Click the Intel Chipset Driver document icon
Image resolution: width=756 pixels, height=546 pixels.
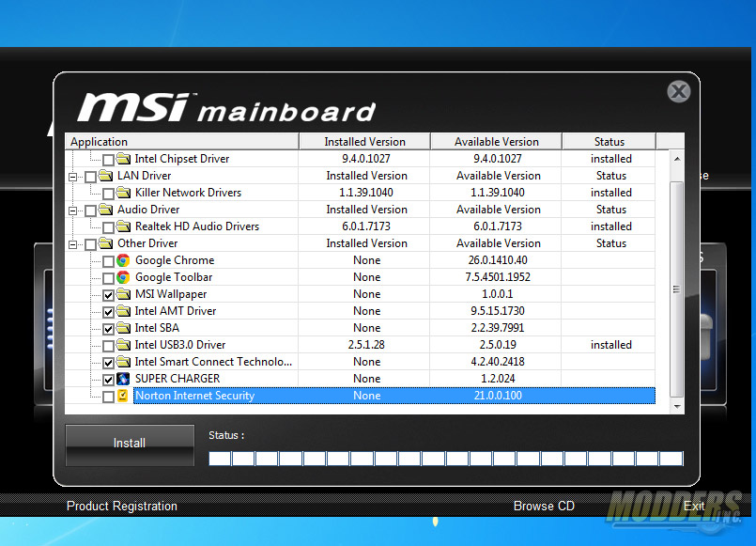click(x=123, y=158)
